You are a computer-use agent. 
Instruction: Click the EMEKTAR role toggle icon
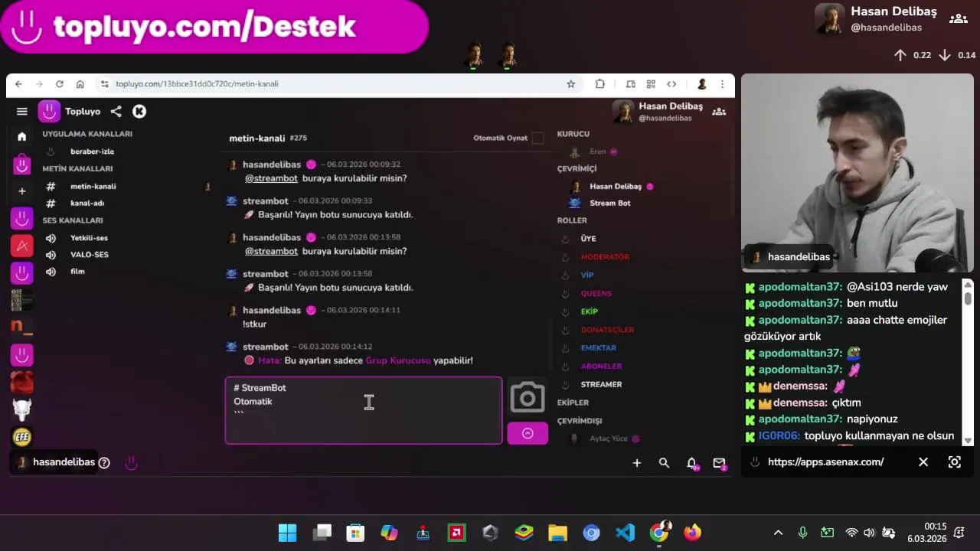566,348
